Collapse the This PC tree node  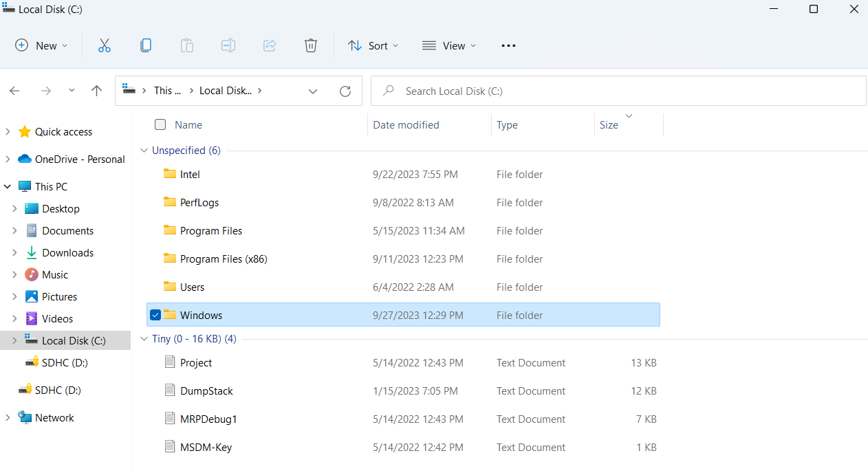click(x=8, y=186)
